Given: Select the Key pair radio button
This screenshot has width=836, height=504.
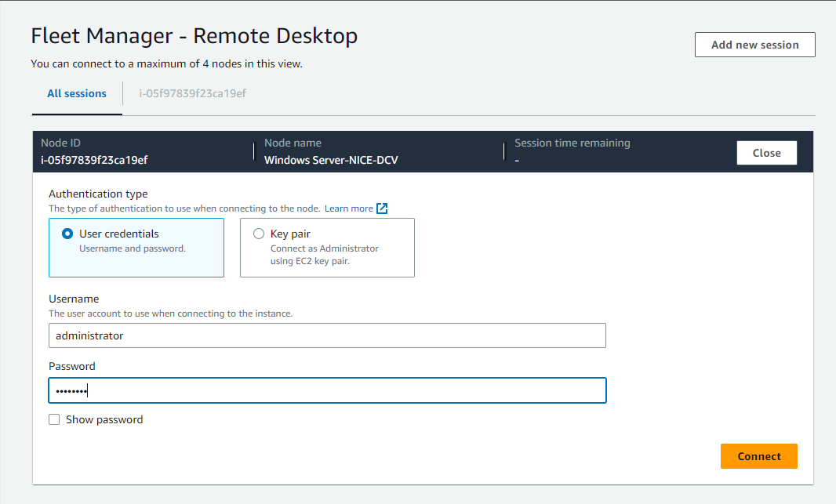Looking at the screenshot, I should [x=259, y=233].
